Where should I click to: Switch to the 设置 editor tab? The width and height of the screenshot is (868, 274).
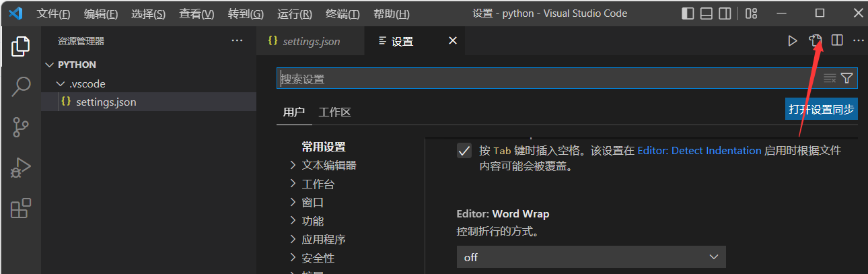point(414,41)
